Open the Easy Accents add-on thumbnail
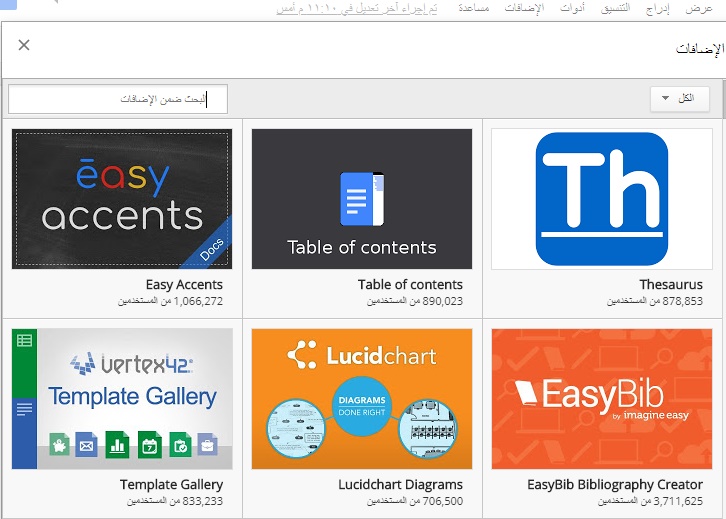The height and width of the screenshot is (519, 726). 122,199
